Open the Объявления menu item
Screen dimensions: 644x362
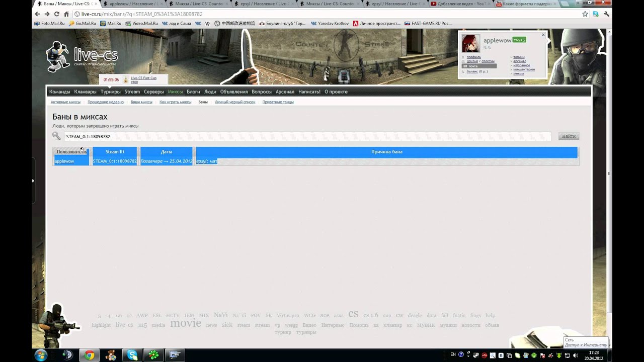234,92
